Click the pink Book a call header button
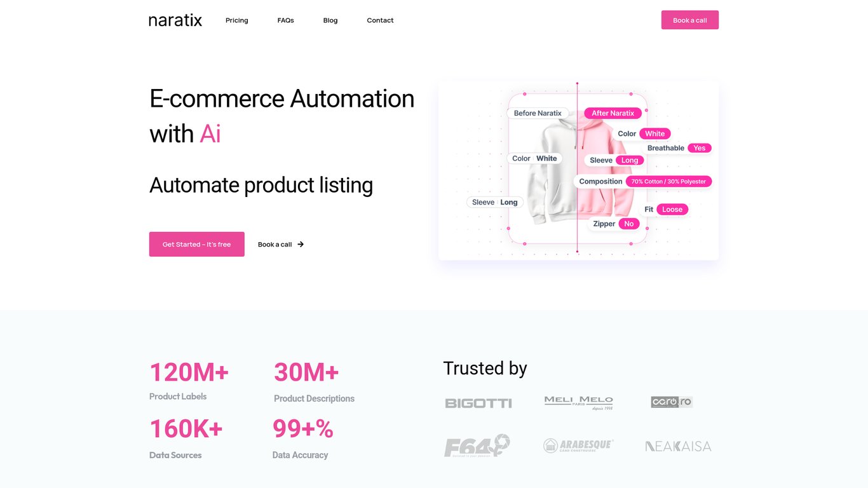868x488 pixels. 690,20
